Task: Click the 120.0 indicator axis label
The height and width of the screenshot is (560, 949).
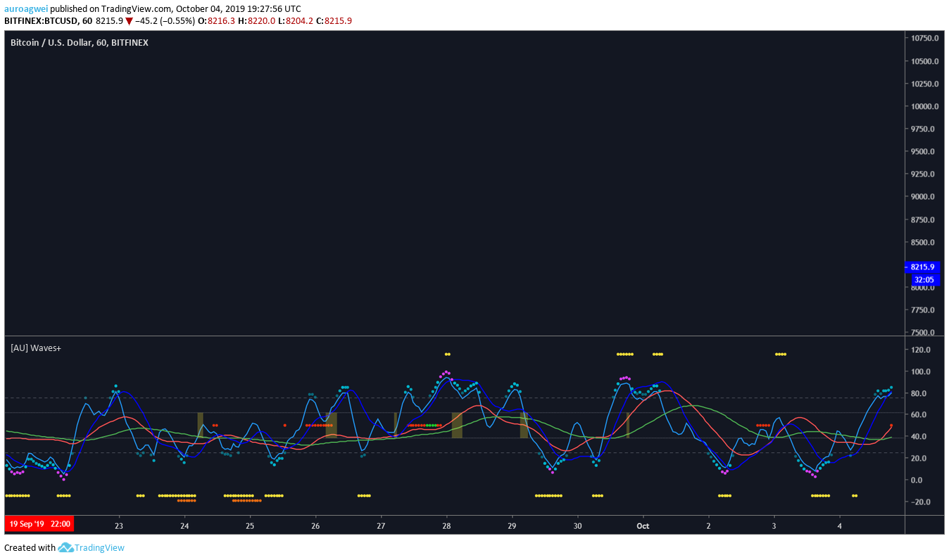Action: click(x=921, y=350)
